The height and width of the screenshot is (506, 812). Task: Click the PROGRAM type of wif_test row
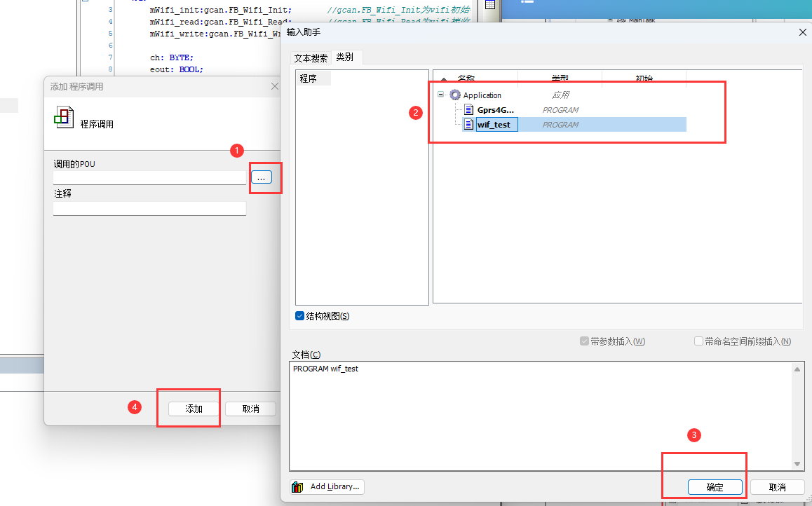pyautogui.click(x=560, y=125)
